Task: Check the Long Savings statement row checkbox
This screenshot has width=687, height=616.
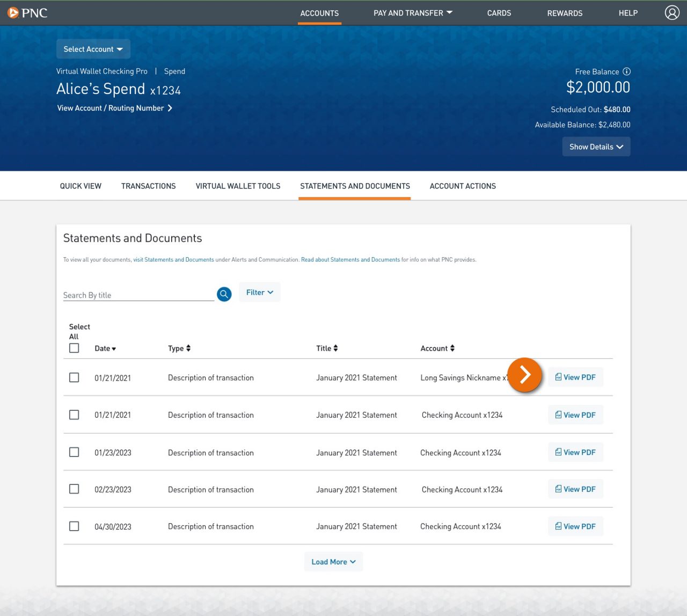Action: (74, 377)
